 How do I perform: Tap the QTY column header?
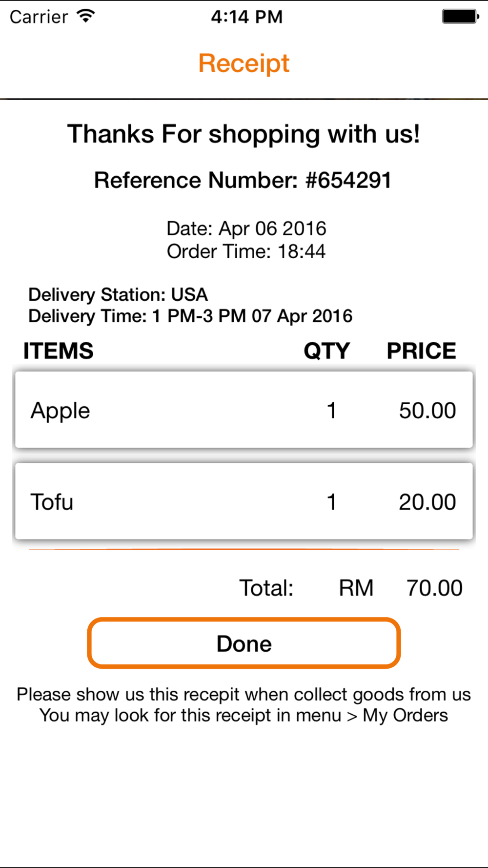327,351
